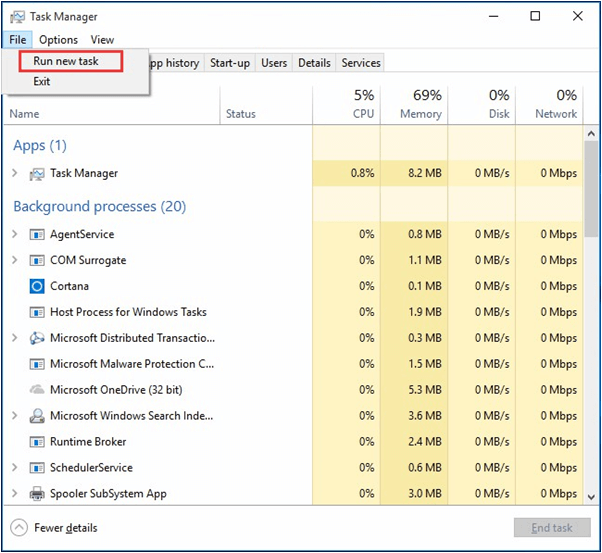The height and width of the screenshot is (553, 602).
Task: Expand the AgentService process row
Action: point(15,234)
